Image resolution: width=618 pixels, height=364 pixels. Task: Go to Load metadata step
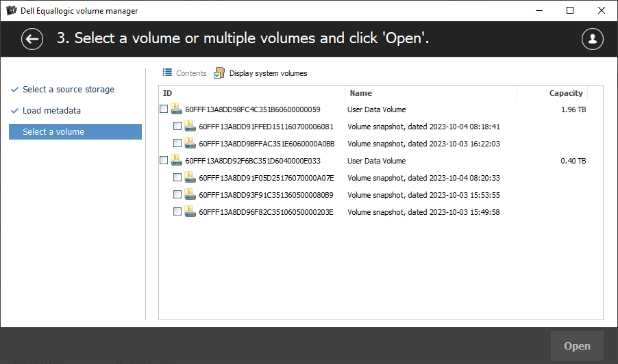[51, 111]
